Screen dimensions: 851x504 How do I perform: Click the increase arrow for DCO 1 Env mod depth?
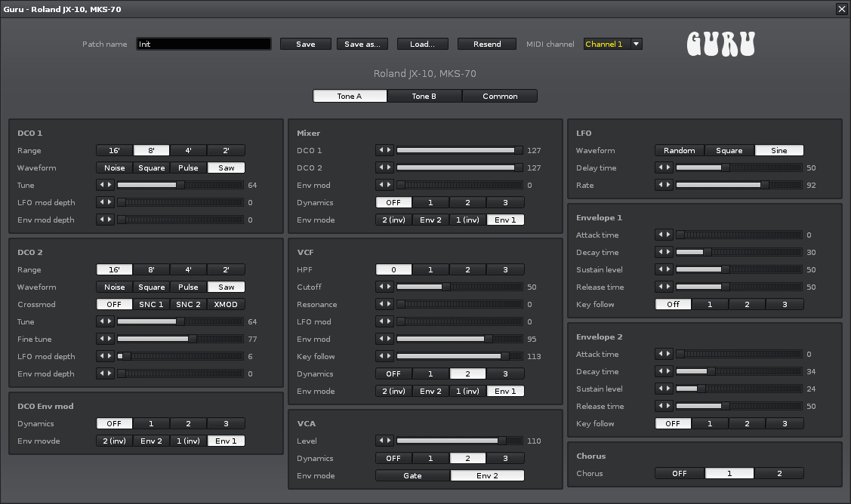tap(109, 220)
